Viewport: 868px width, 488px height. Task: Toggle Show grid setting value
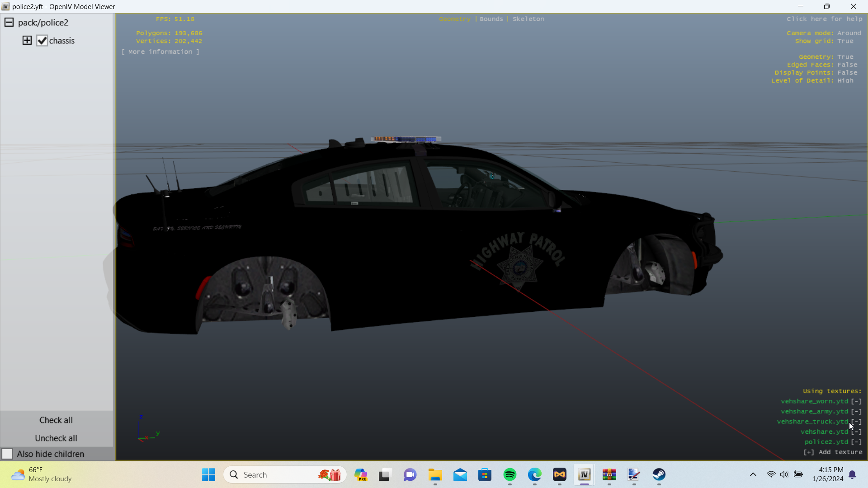click(x=845, y=41)
